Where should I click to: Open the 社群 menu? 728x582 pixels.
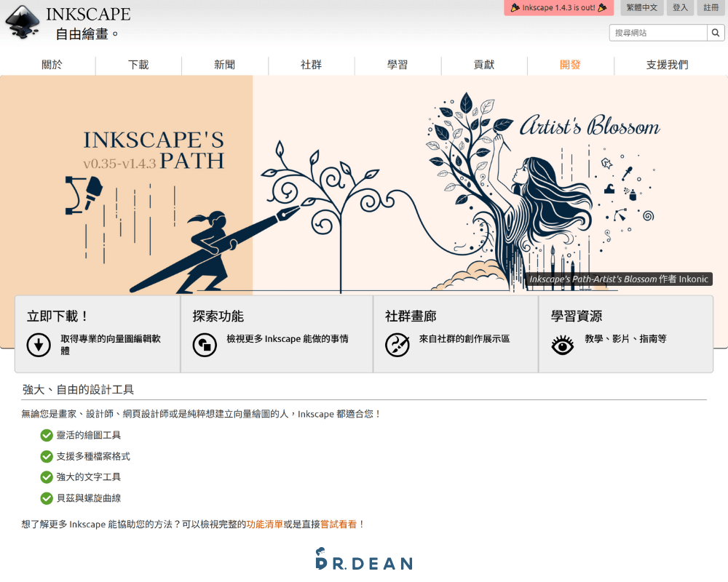click(x=311, y=65)
